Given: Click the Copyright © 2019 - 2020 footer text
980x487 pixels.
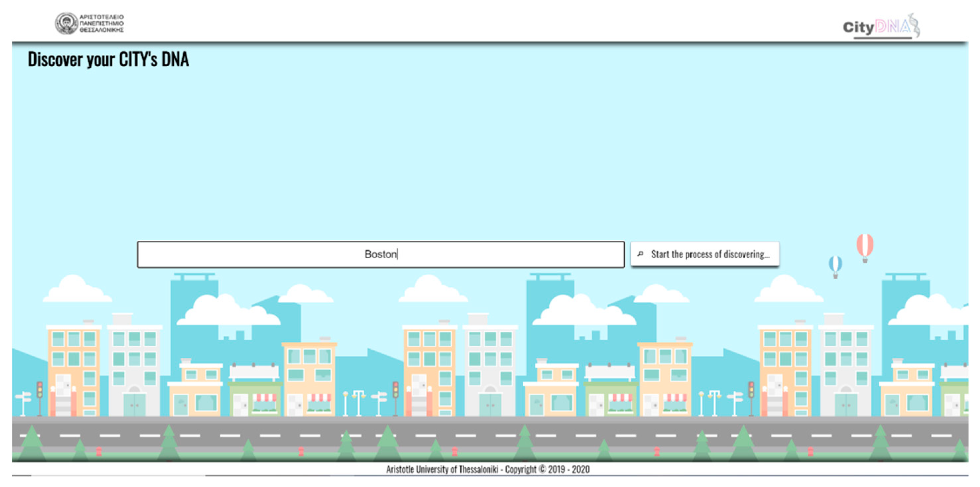Looking at the screenshot, I should (547, 469).
